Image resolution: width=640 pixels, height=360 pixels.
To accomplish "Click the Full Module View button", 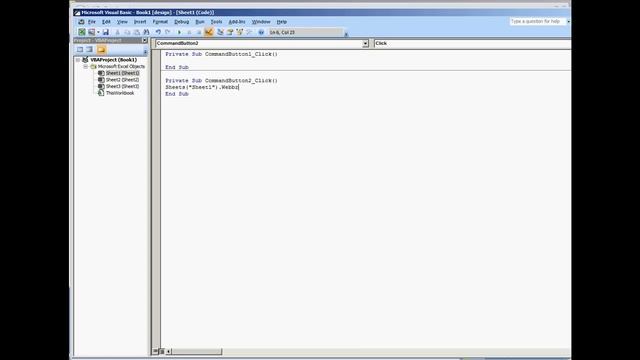I will pyautogui.click(x=162, y=351).
